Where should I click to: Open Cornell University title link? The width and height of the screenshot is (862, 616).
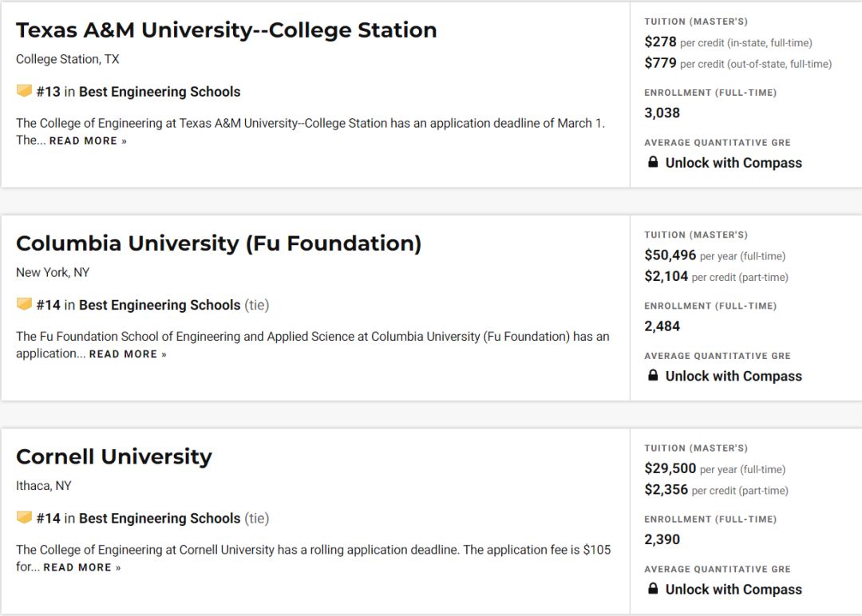point(114,456)
